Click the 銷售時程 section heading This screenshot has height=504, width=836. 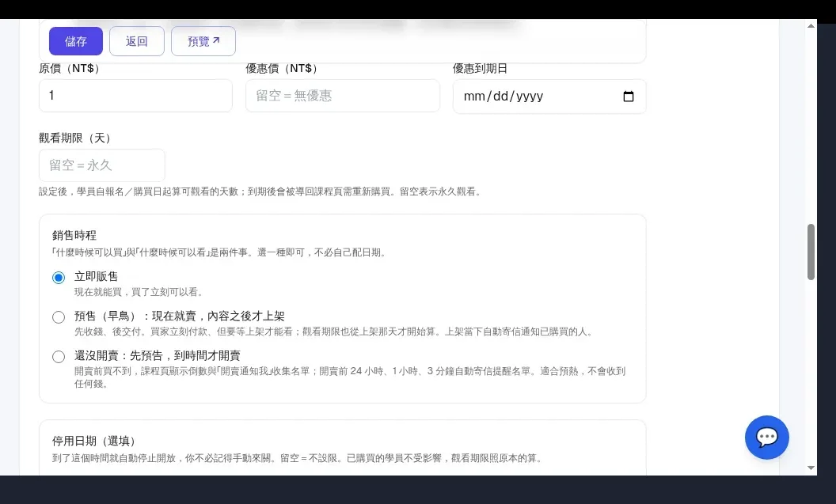pos(74,236)
